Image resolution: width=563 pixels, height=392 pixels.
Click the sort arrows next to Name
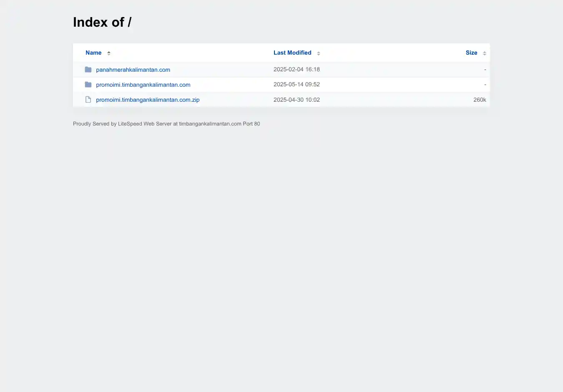tap(109, 53)
